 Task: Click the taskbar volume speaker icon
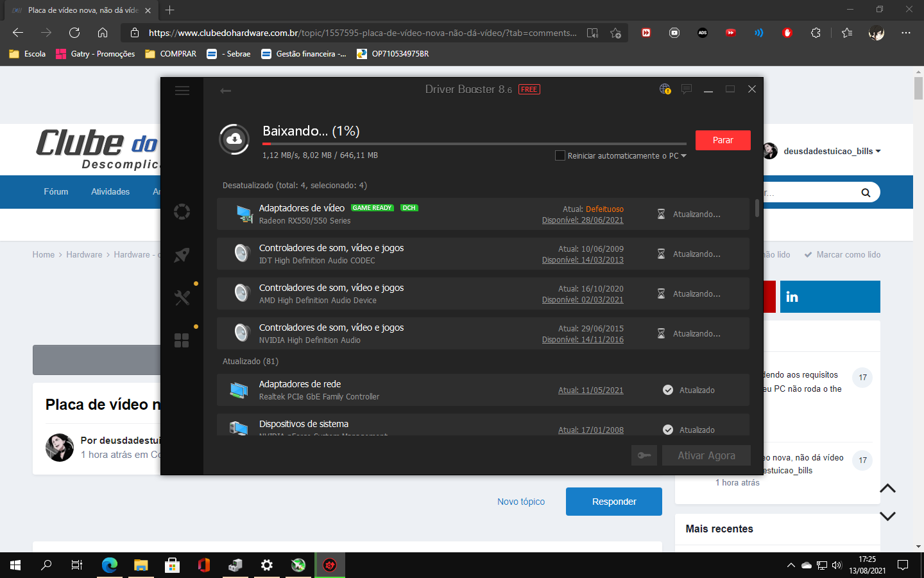click(x=837, y=565)
